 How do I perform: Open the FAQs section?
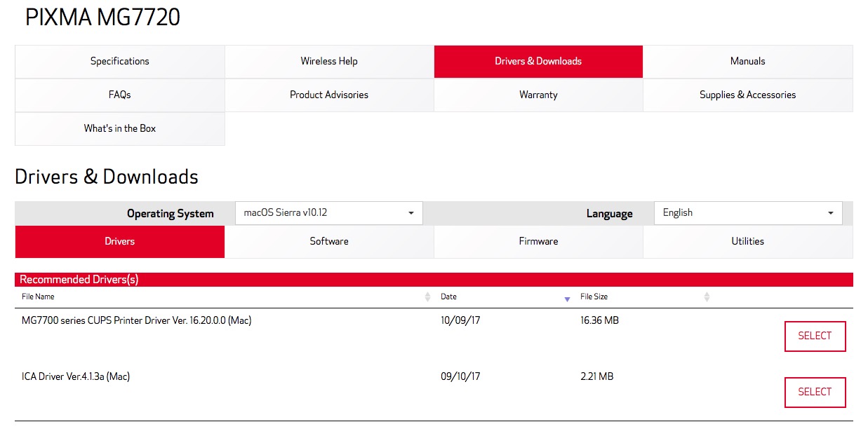coord(119,95)
